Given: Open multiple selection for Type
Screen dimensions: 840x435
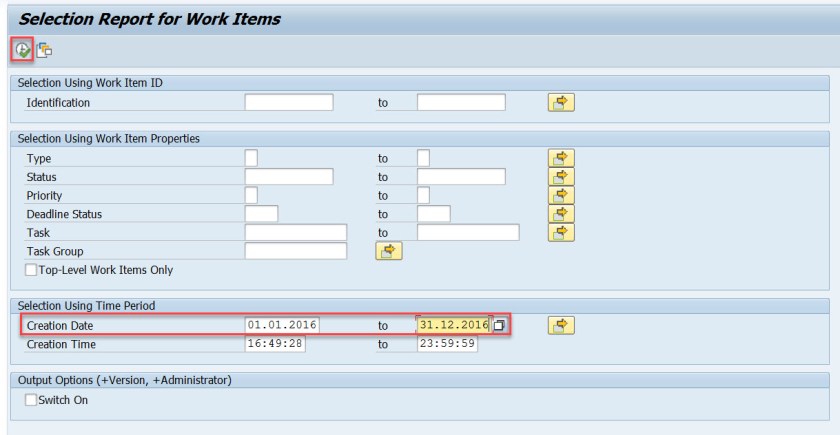Looking at the screenshot, I should click(561, 158).
